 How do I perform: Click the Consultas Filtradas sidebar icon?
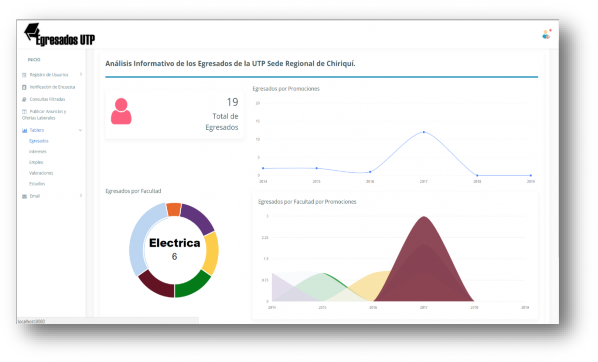click(x=24, y=99)
